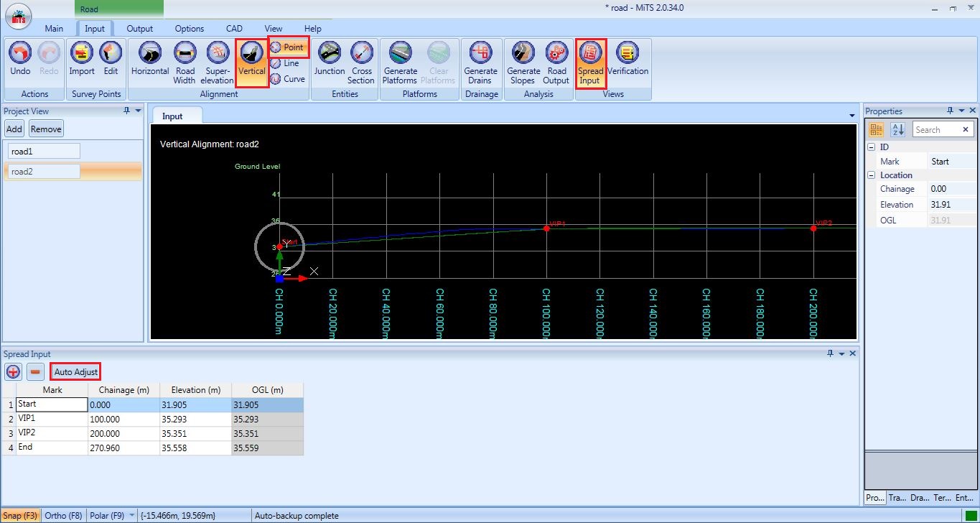
Task: Click the Auto Adjust button
Action: click(75, 372)
